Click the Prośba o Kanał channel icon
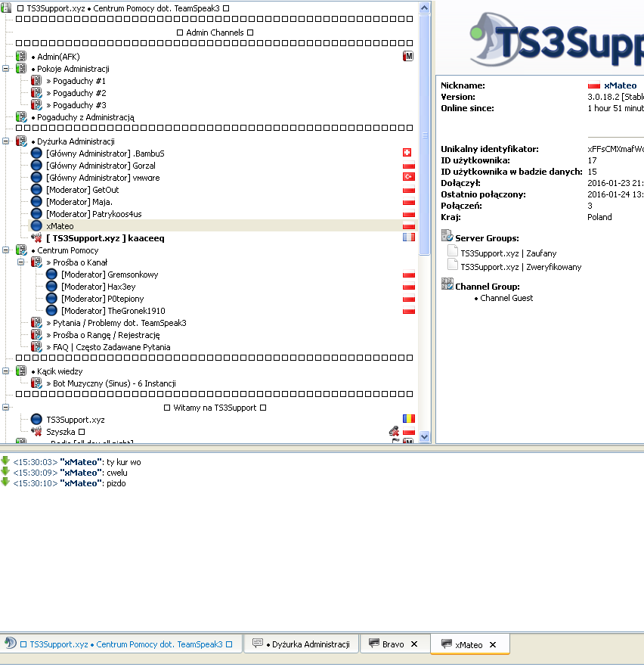This screenshot has width=644, height=667. [x=36, y=262]
